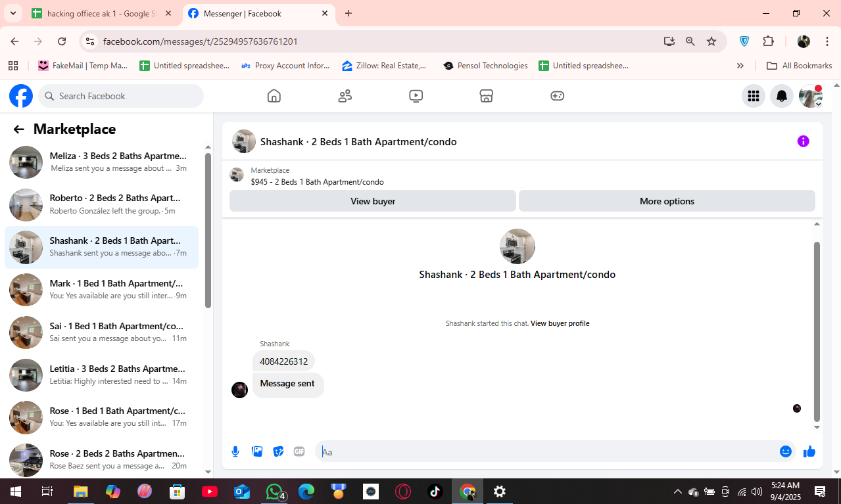This screenshot has width=841, height=504.
Task: Click the chat header listing avatar
Action: coord(244,141)
